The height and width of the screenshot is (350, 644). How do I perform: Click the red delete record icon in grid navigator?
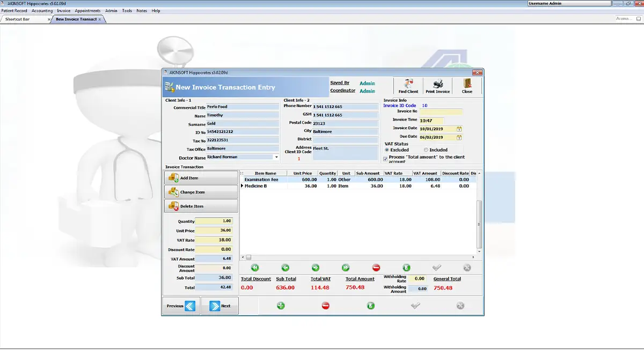[x=376, y=267]
